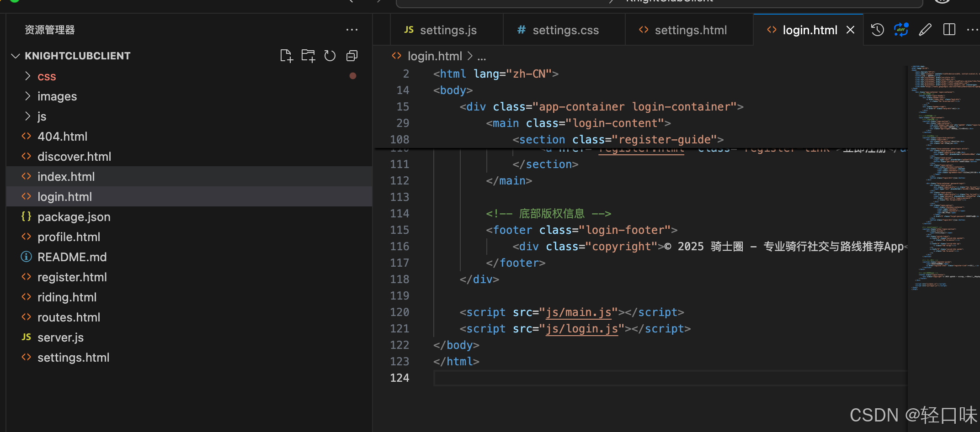Click login.html in the breadcrumb

434,56
